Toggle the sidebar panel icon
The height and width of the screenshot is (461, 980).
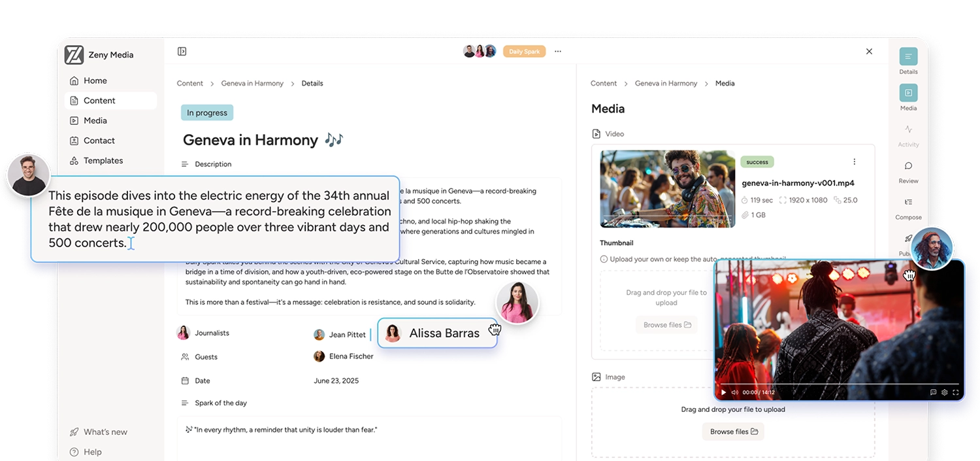(x=182, y=51)
